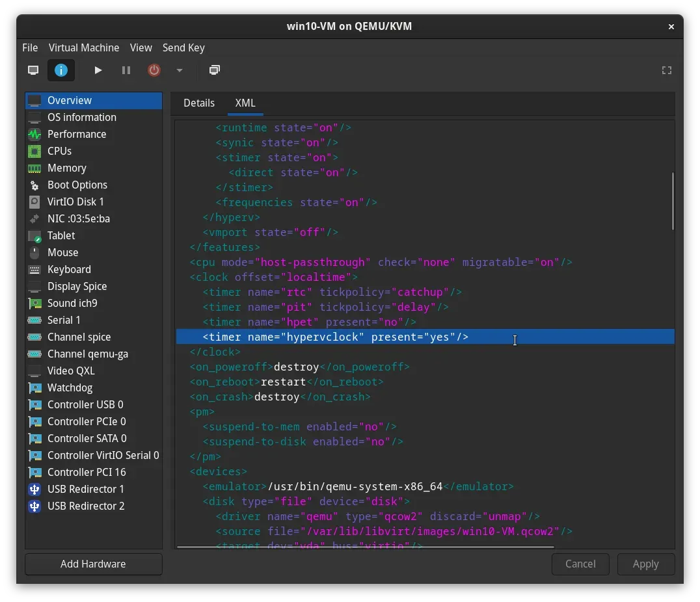This screenshot has height=602, width=700.
Task: Select Channel qemu-ga entry
Action: pos(94,354)
